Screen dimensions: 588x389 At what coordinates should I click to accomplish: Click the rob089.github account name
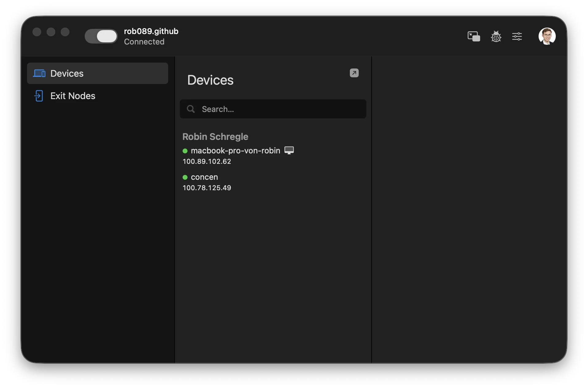151,31
